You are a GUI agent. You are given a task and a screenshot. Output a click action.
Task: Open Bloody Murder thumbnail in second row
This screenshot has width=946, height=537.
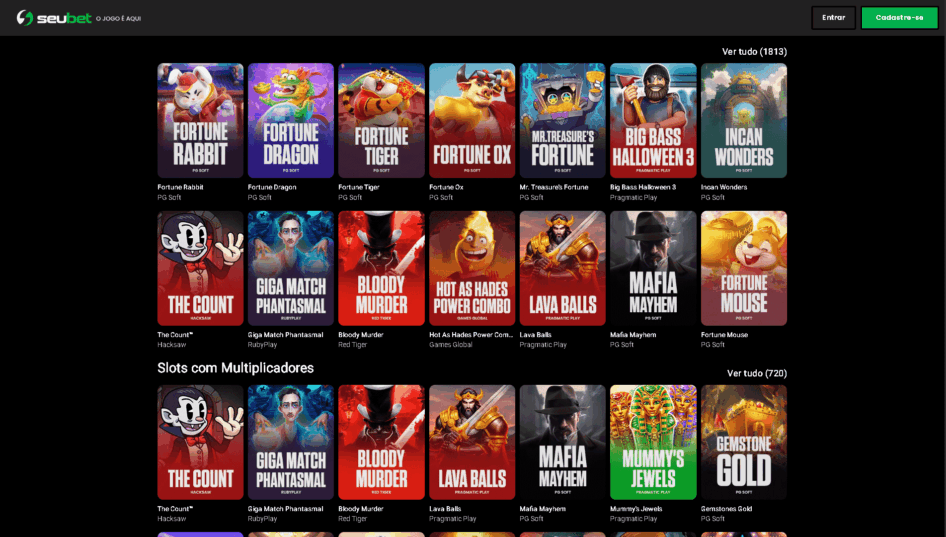[381, 268]
